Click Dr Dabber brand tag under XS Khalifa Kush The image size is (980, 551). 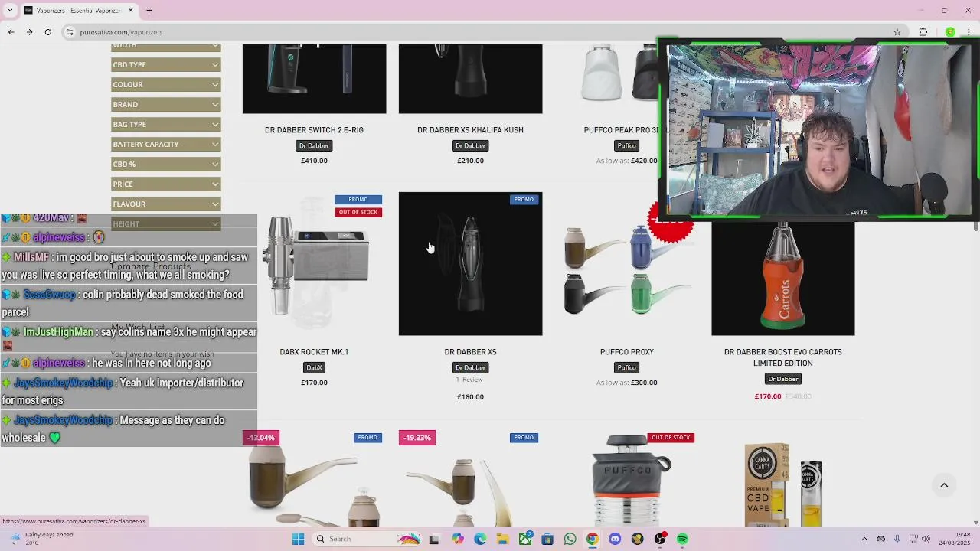click(x=470, y=145)
